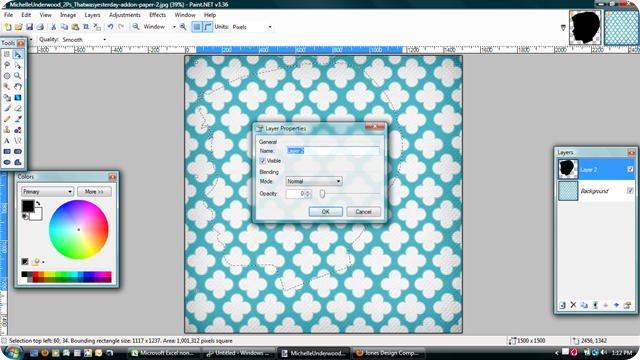Select the Rectangle Select tool
The width and height of the screenshot is (640, 360).
pos(7,54)
